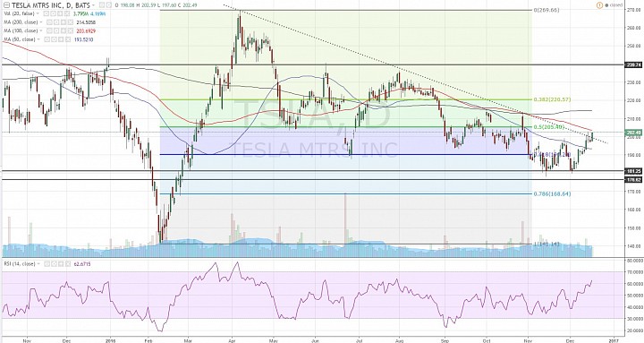Hide the TESLA MTRS INC main series (eye icon)
The image size is (644, 343).
(101, 5)
